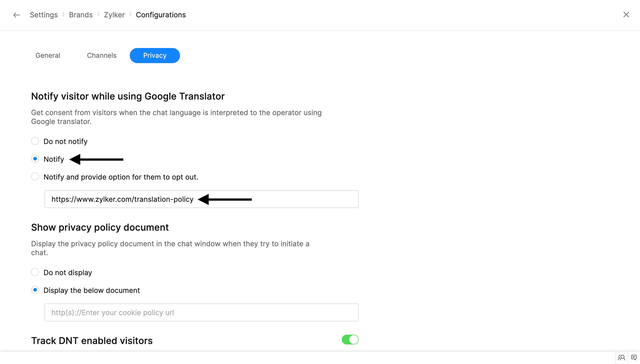The image size is (640, 364).
Task: Select the 'Do not notify' radio option
Action: 35,141
